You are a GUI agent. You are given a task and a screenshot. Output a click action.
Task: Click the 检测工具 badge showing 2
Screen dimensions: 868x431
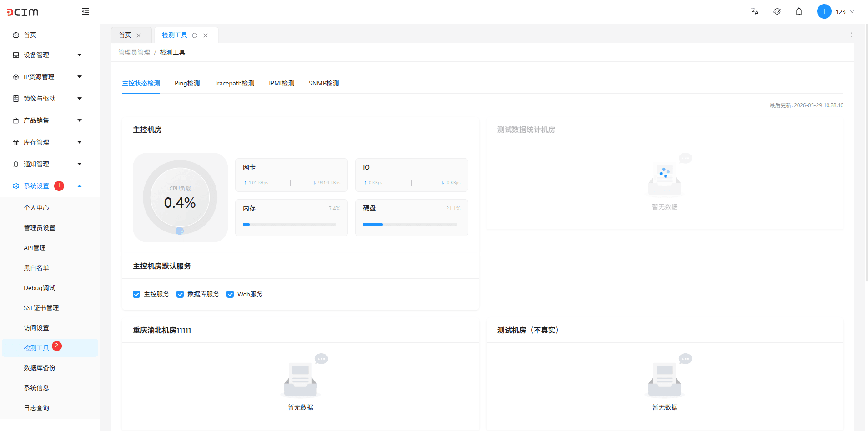pyautogui.click(x=57, y=346)
